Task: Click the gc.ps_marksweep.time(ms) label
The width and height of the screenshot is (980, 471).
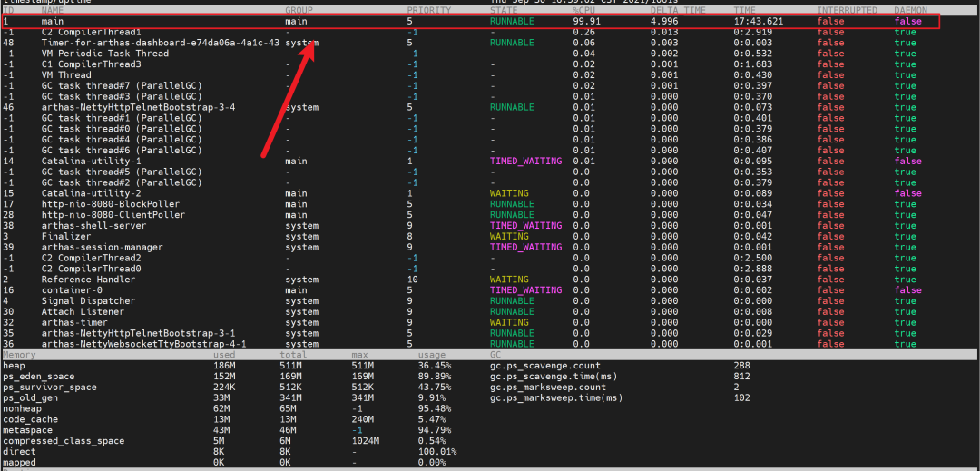Action: tap(556, 397)
